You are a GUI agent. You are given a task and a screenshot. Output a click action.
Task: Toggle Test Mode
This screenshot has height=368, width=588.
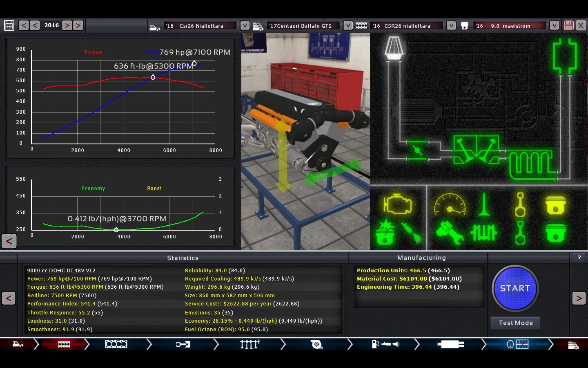(515, 323)
